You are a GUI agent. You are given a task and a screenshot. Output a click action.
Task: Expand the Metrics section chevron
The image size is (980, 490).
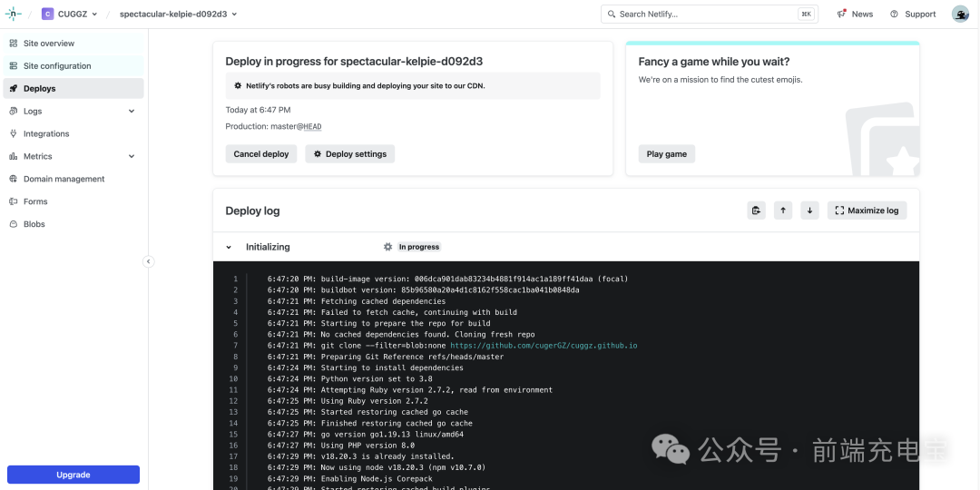[x=132, y=156]
